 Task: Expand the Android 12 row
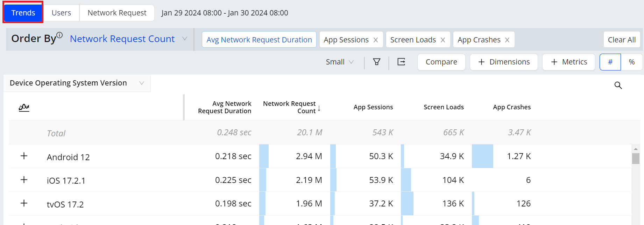[x=24, y=156]
